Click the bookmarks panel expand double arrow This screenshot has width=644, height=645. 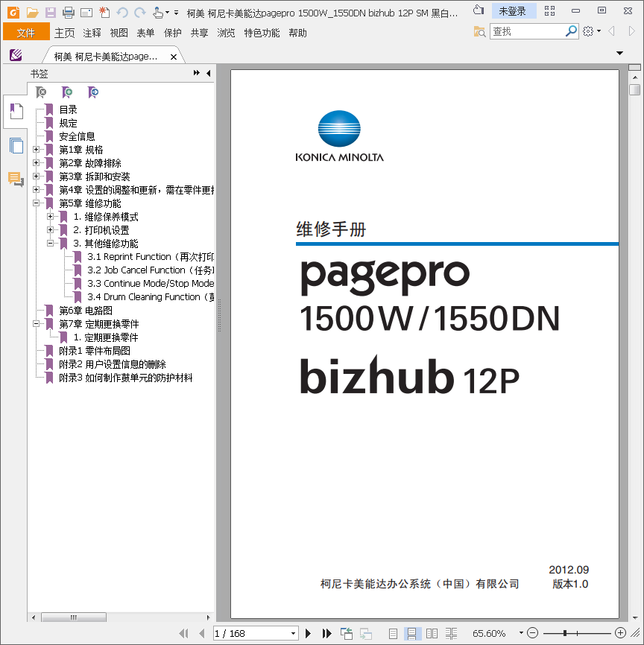click(x=197, y=73)
